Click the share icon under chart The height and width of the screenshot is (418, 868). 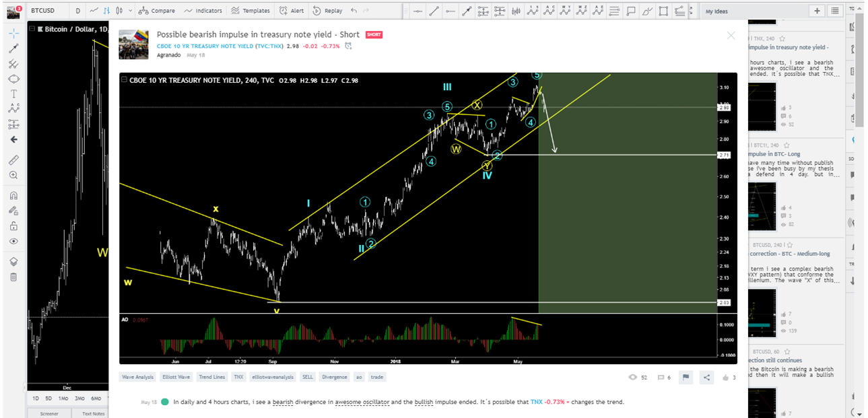tap(706, 378)
